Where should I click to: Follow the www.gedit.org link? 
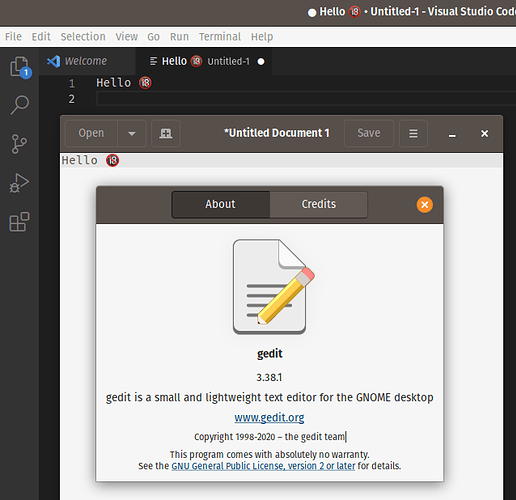coord(269,417)
